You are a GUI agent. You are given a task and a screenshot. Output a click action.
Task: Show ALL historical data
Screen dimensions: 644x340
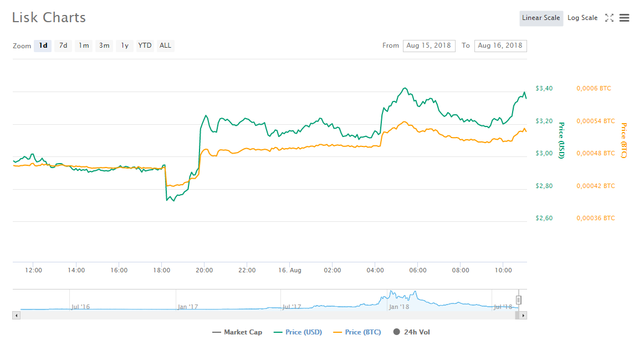coord(165,45)
